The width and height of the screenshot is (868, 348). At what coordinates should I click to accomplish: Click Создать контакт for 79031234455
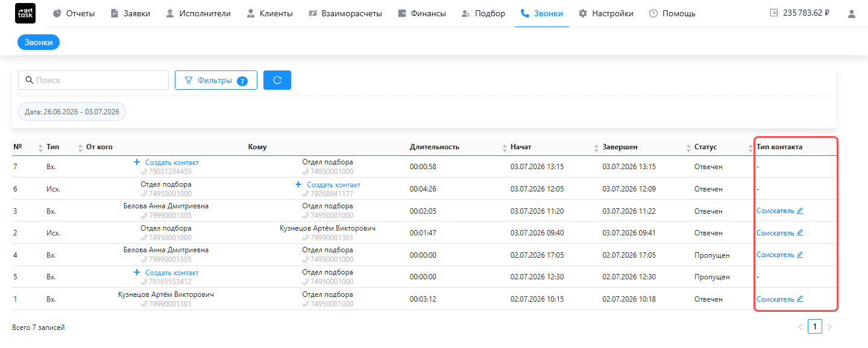tap(172, 163)
